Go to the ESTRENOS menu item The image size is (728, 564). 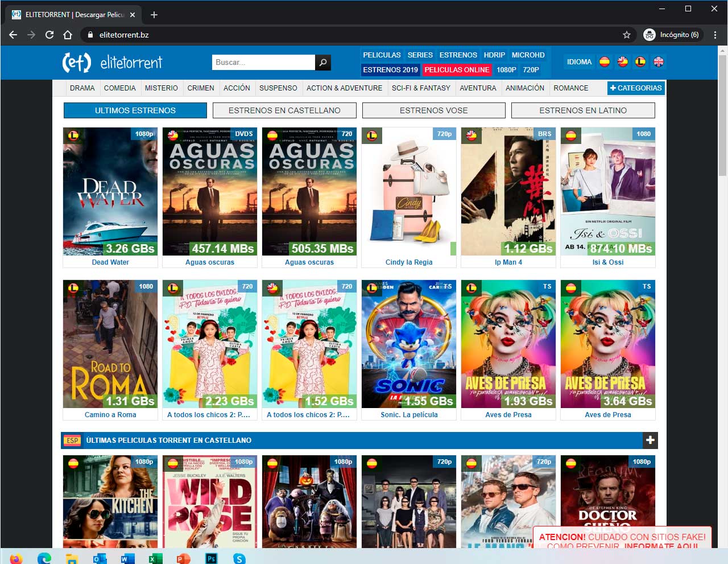458,55
